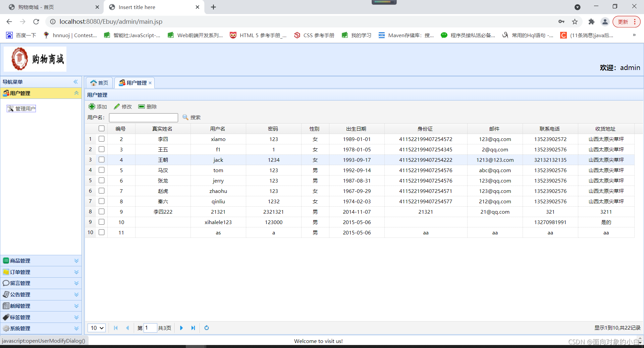
Task: Click the browser back arrow
Action: 9,21
